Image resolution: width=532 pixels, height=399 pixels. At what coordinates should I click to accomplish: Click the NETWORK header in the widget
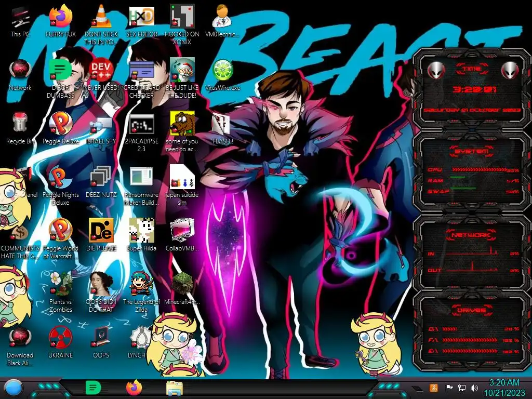(472, 235)
